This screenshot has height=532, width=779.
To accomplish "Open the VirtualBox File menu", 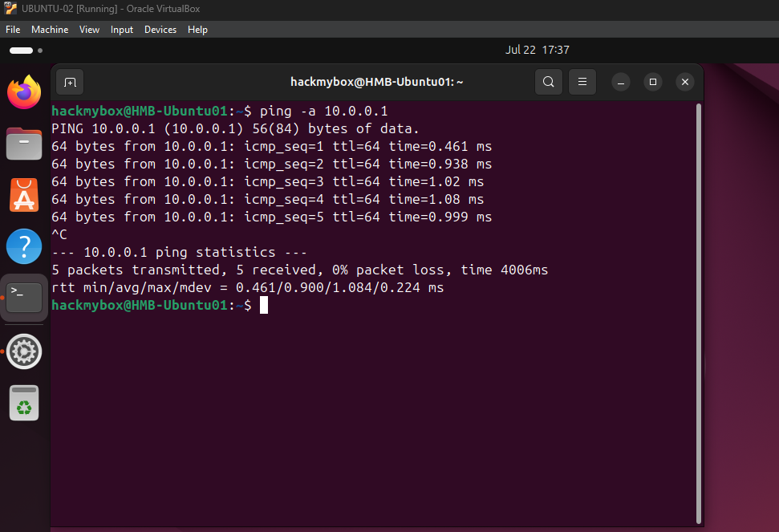I will (x=13, y=30).
